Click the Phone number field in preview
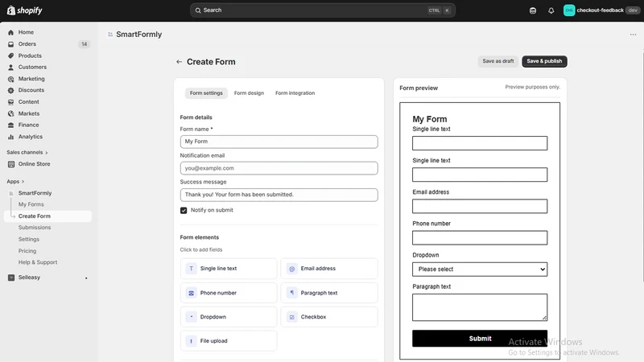This screenshot has height=362, width=644. [480, 237]
